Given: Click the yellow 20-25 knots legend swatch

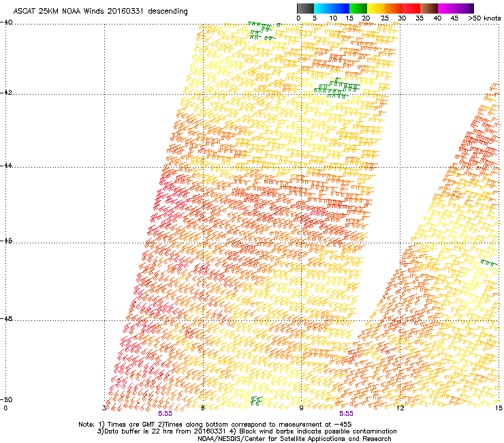Looking at the screenshot, I should [376, 8].
